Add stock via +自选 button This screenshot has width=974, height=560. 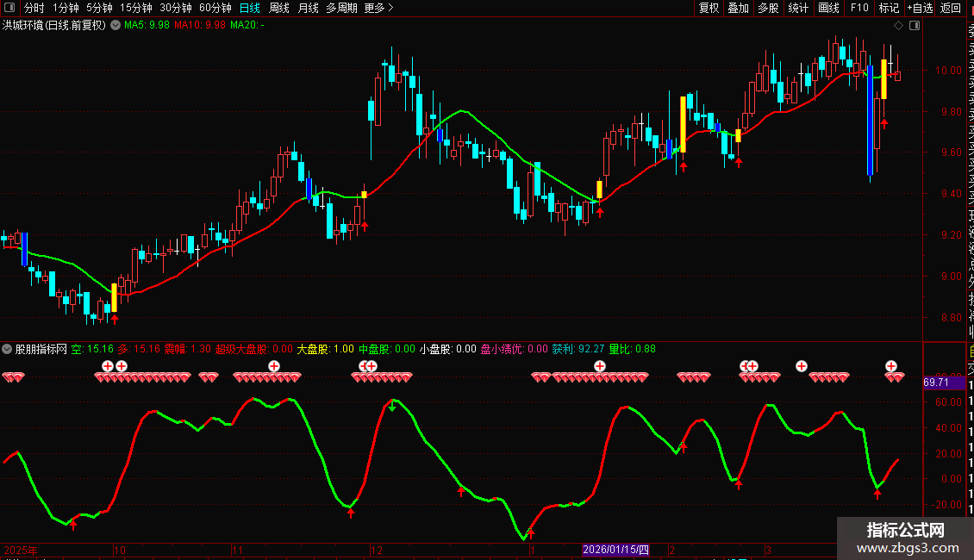click(920, 8)
